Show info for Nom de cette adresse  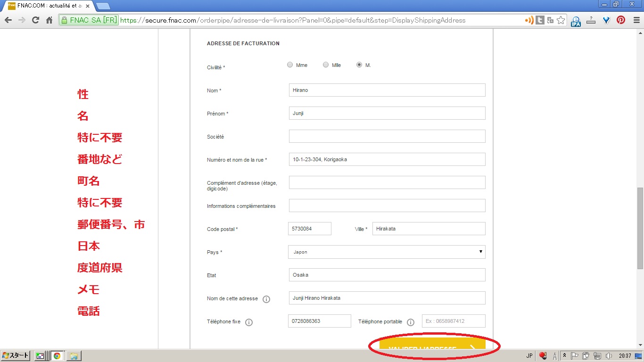[266, 299]
